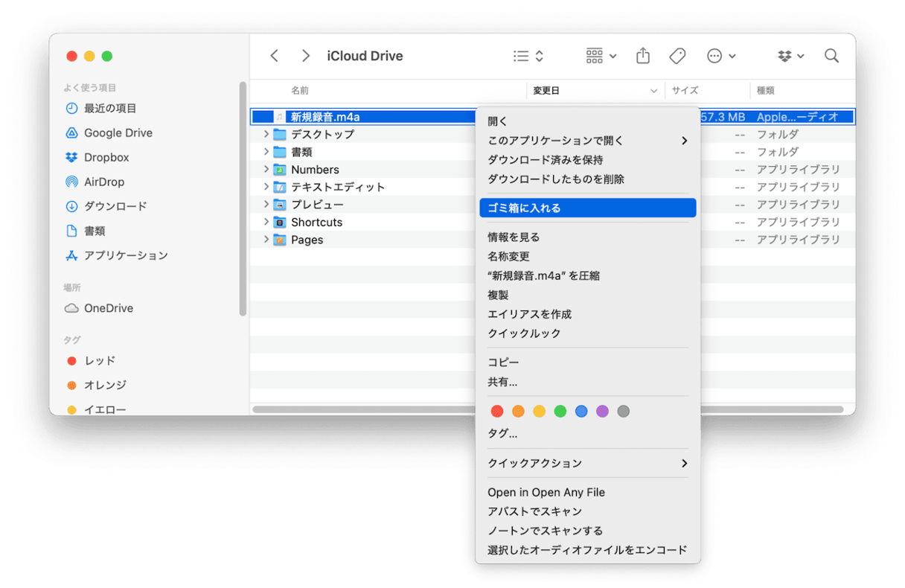
Task: Select the オレンジ tag in sidebar
Action: click(105, 385)
